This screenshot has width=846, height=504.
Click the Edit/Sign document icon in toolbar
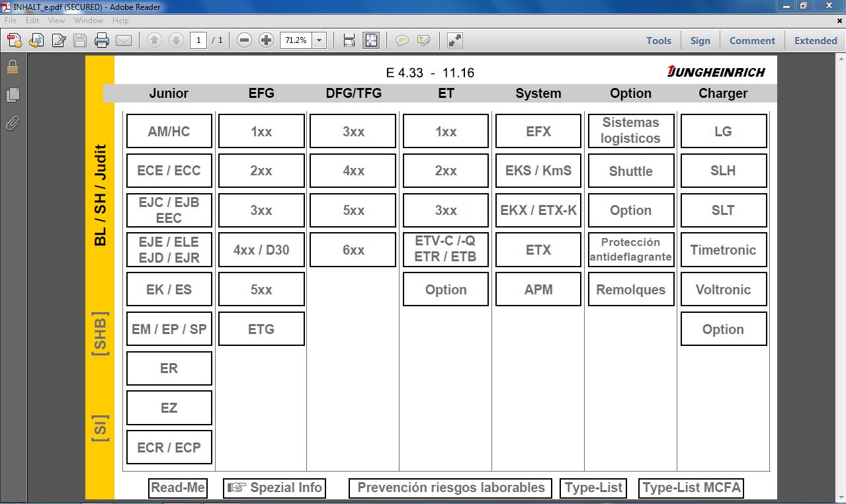(x=58, y=40)
